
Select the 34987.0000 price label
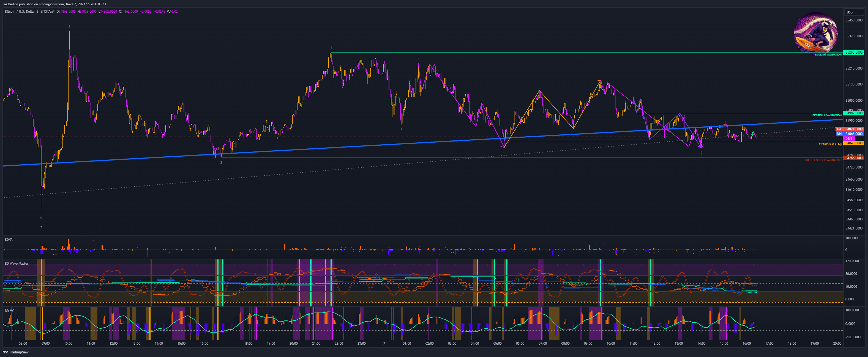click(854, 114)
